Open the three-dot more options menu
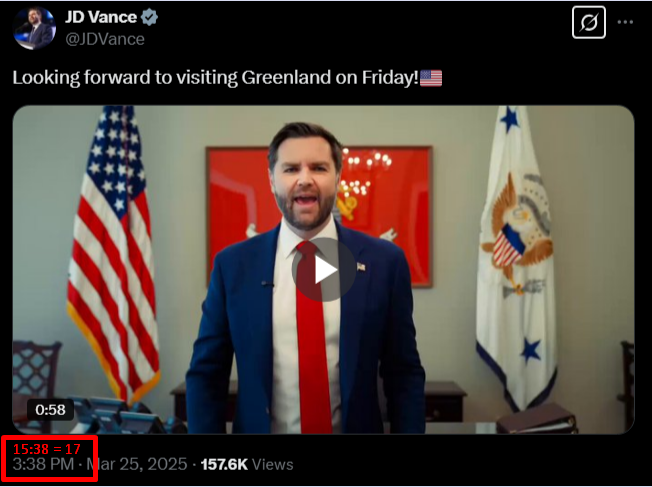 [x=625, y=22]
